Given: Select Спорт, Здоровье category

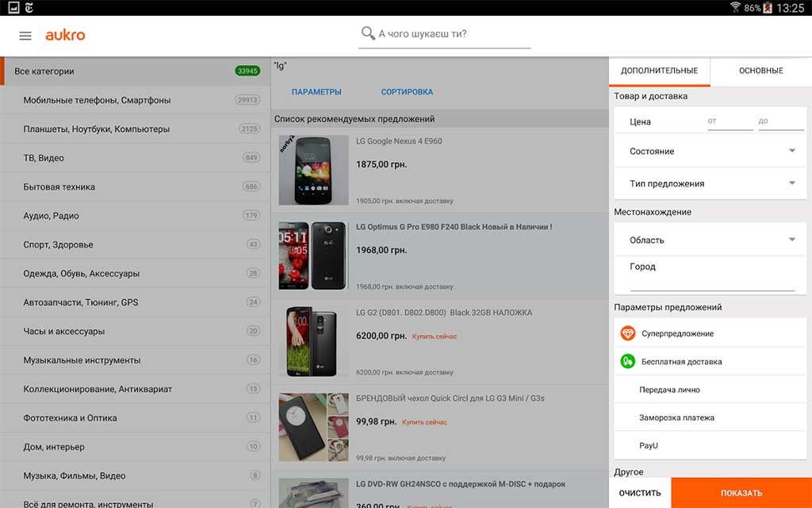Looking at the screenshot, I should pyautogui.click(x=135, y=244).
